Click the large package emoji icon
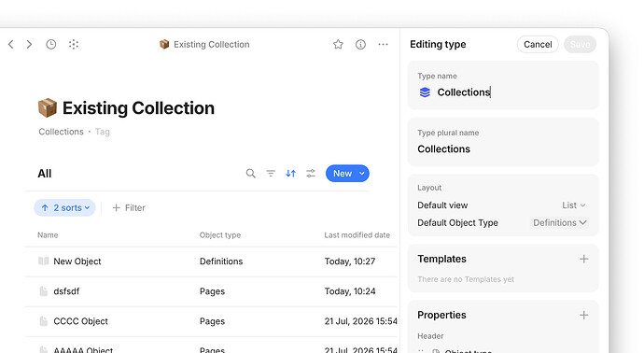Image resolution: width=644 pixels, height=353 pixels. 48,108
